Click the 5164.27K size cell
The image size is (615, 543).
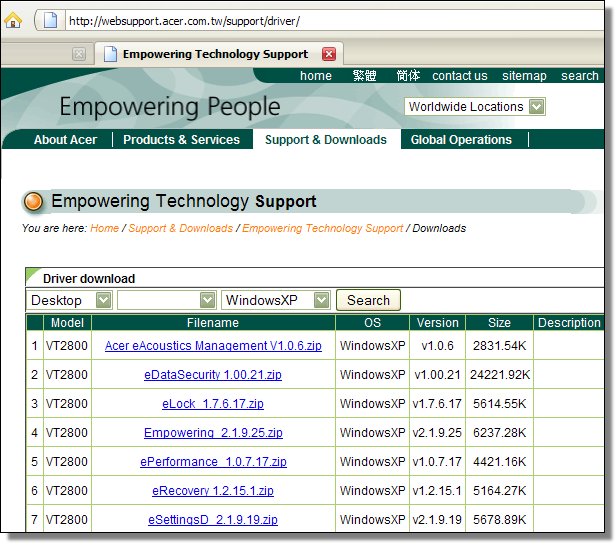499,491
